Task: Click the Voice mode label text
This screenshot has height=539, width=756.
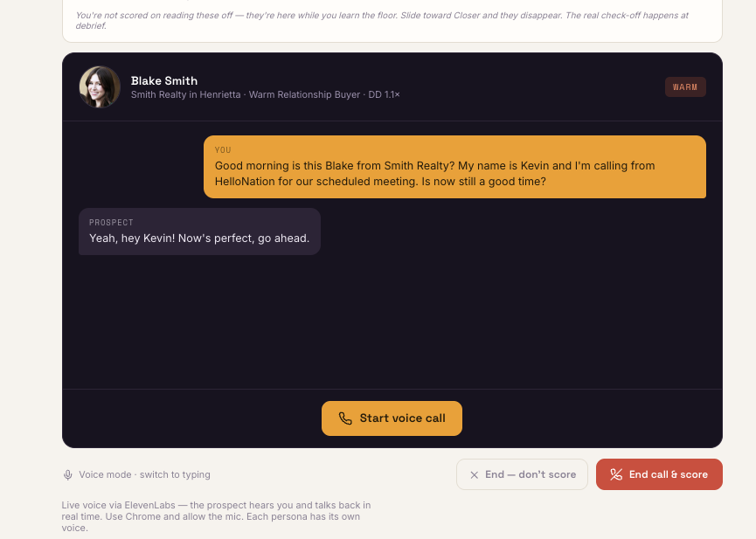Action: pos(105,475)
